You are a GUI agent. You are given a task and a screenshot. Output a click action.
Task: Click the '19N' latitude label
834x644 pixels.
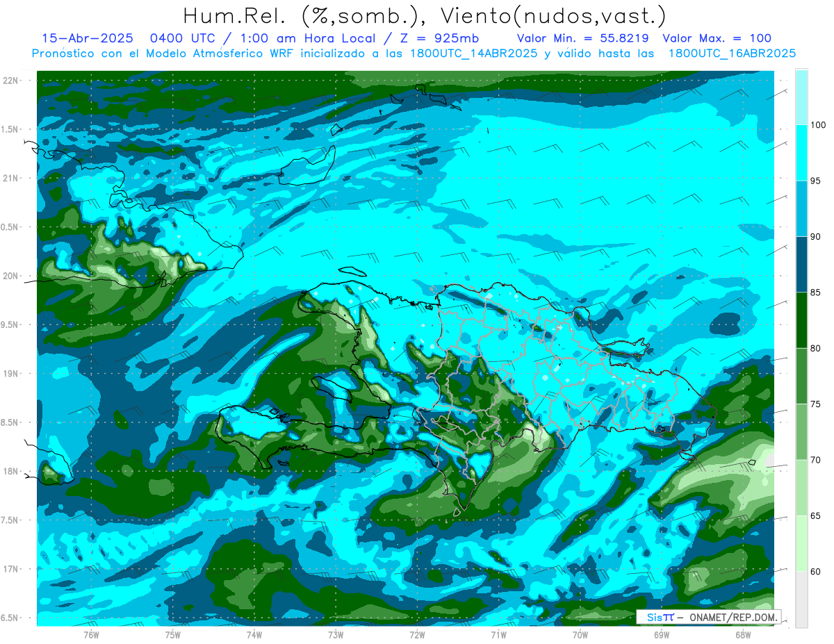(x=10, y=374)
